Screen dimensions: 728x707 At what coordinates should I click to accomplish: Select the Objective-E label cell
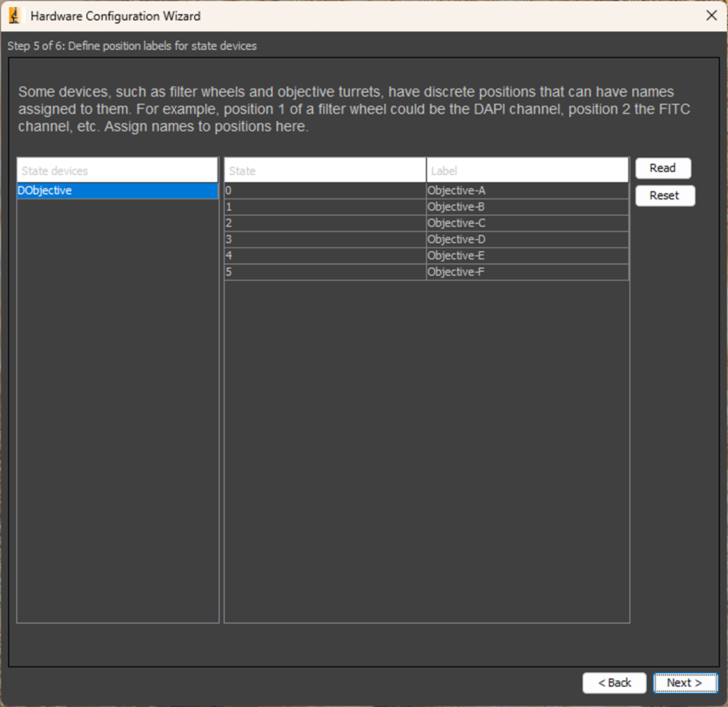coord(527,256)
